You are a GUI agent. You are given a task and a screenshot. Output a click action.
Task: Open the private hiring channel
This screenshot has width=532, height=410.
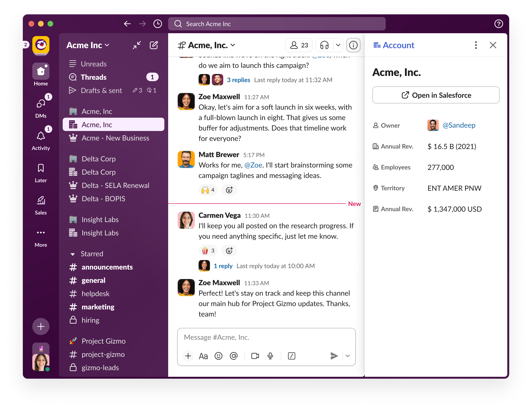tap(113, 320)
